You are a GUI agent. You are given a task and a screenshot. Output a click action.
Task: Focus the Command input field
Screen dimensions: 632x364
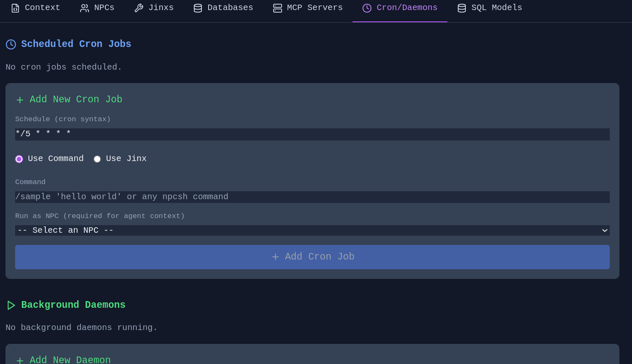(x=312, y=197)
